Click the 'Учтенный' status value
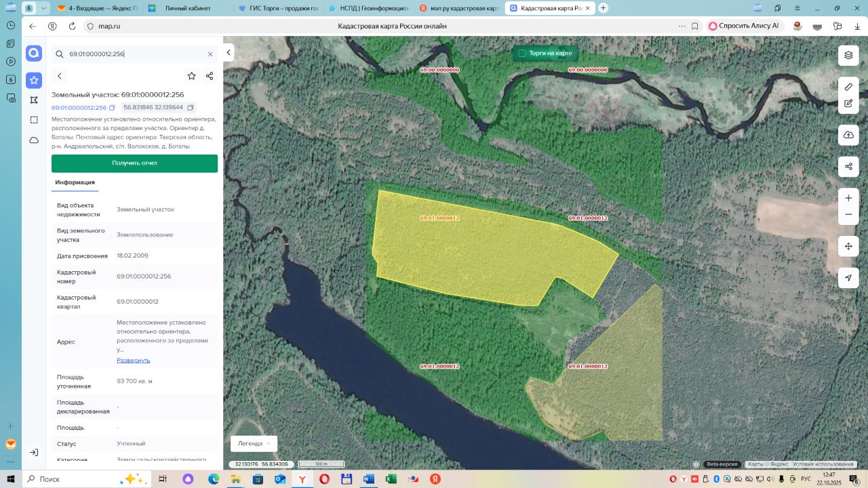This screenshot has height=488, width=868. pos(131,443)
